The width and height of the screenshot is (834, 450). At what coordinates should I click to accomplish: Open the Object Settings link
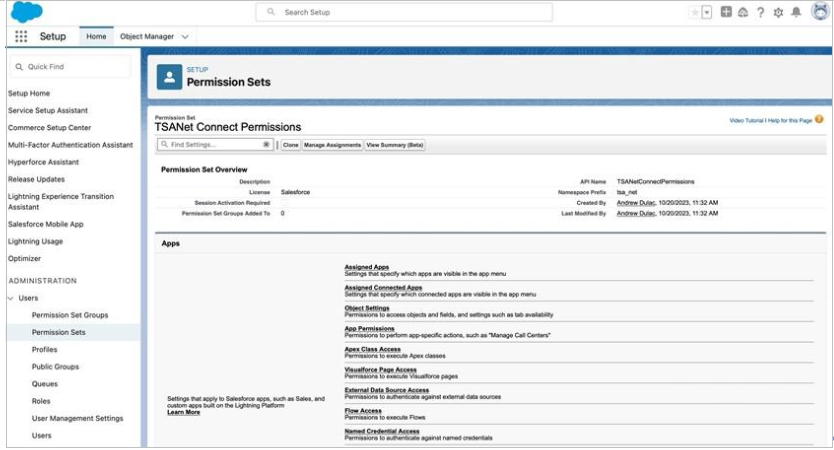367,308
